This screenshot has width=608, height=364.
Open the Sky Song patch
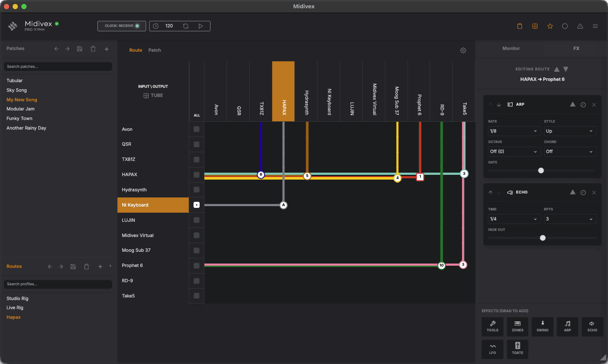pyautogui.click(x=16, y=90)
